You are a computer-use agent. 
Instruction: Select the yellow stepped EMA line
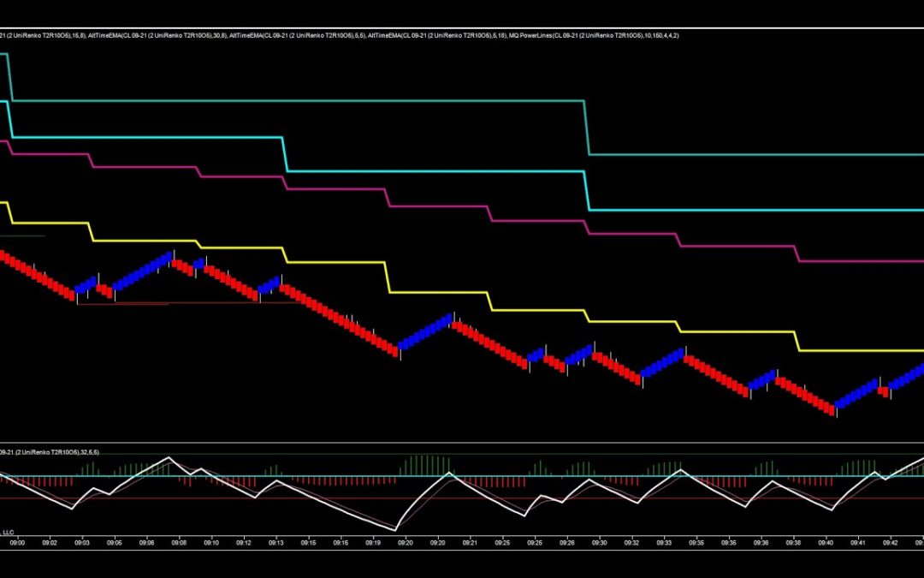click(436, 292)
